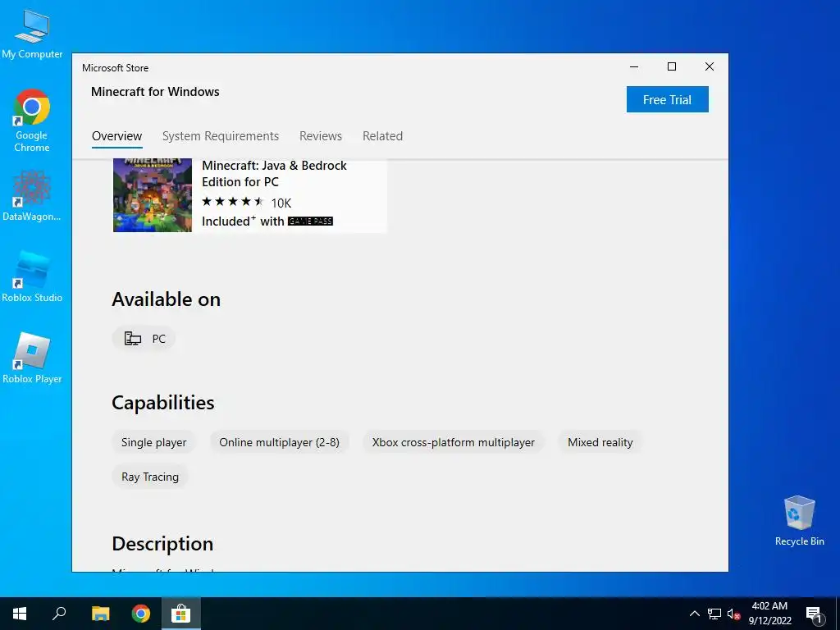The image size is (840, 630).
Task: Open the Windows Start menu
Action: (x=20, y=614)
